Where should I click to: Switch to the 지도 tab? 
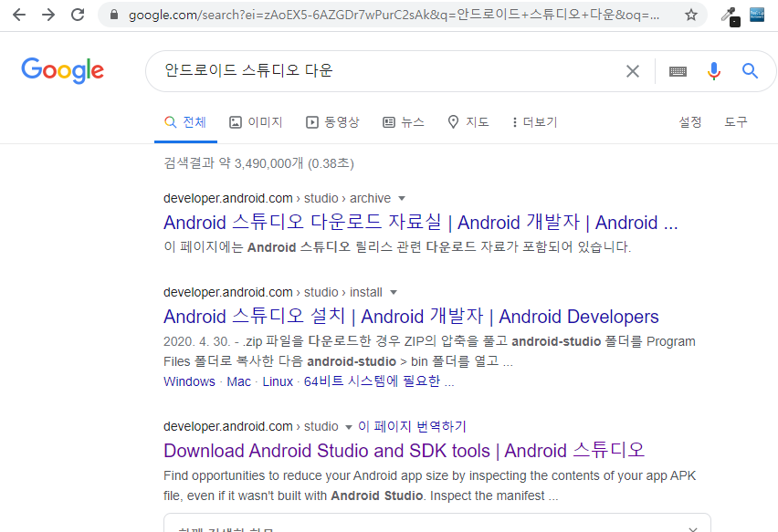click(468, 122)
